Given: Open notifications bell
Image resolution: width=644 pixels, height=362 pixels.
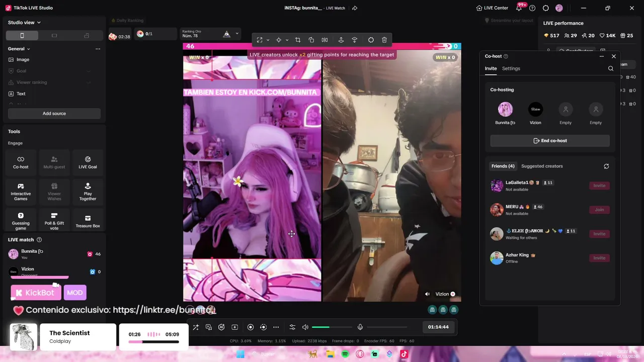Looking at the screenshot, I should [x=519, y=8].
